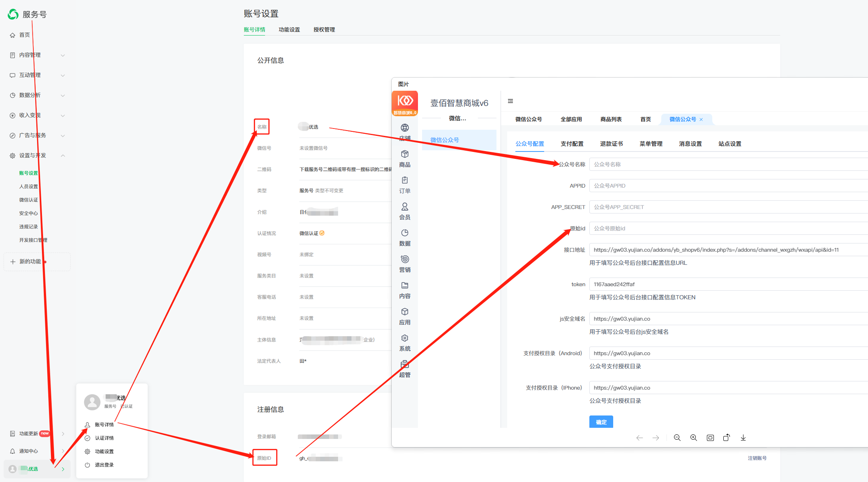
Task: Choose 功能设置 in the account popup
Action: pyautogui.click(x=104, y=452)
